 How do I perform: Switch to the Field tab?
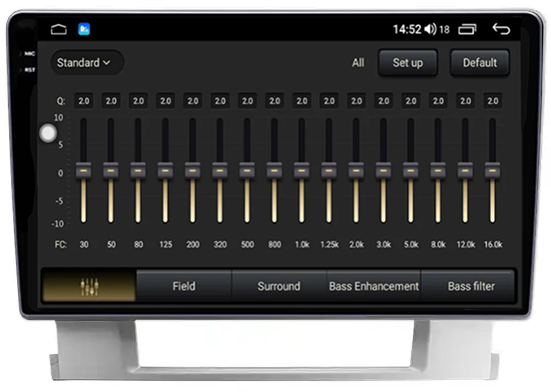coord(184,286)
